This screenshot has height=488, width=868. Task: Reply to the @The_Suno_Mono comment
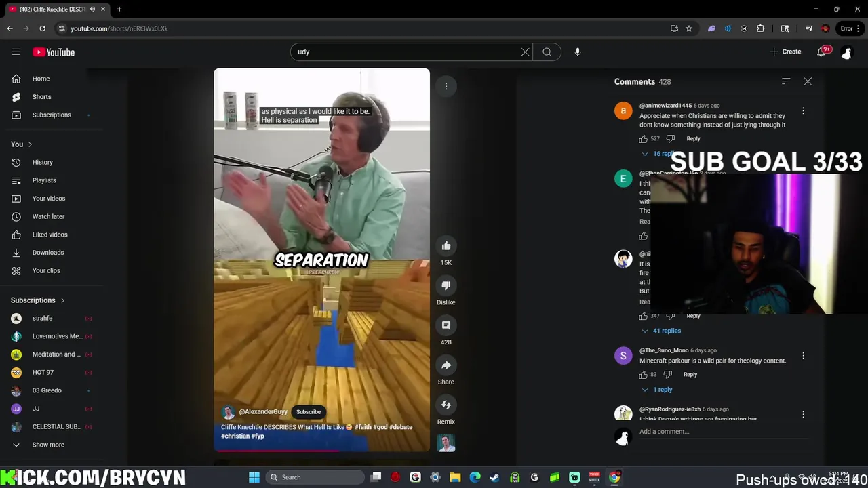click(690, 374)
